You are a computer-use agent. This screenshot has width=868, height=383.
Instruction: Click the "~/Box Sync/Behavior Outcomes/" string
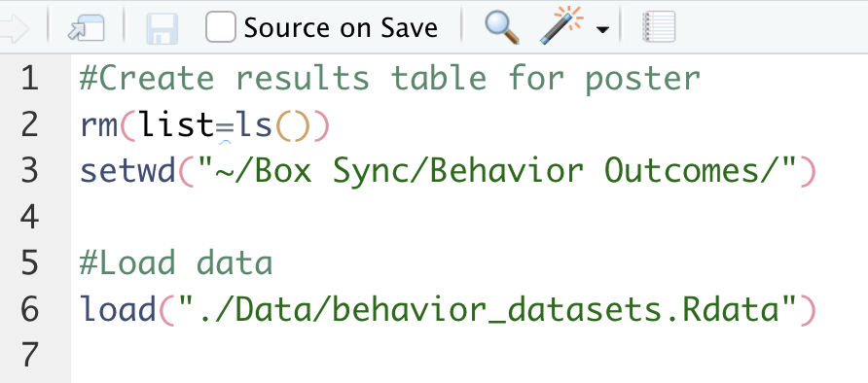(496, 171)
